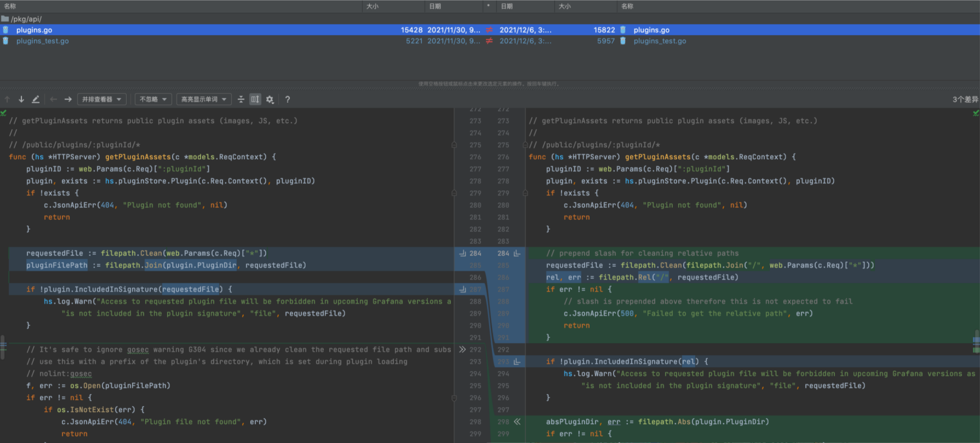Open diff settings gear icon
This screenshot has height=443, width=980.
pos(270,99)
